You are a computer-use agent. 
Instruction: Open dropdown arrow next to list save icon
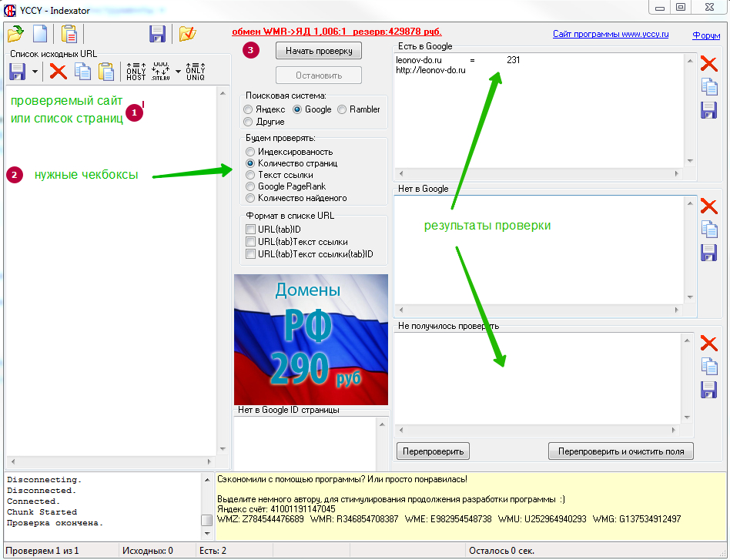pyautogui.click(x=35, y=72)
